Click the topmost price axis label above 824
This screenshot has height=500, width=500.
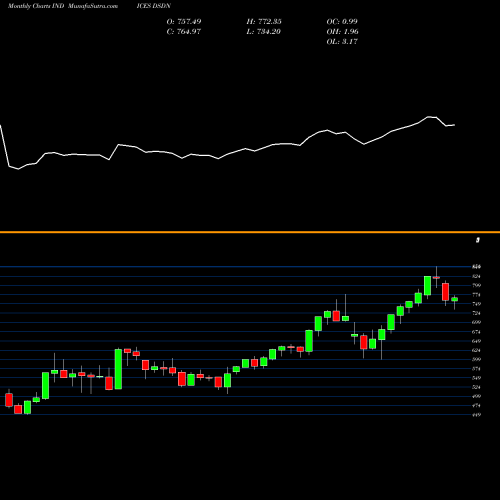tap(476, 267)
